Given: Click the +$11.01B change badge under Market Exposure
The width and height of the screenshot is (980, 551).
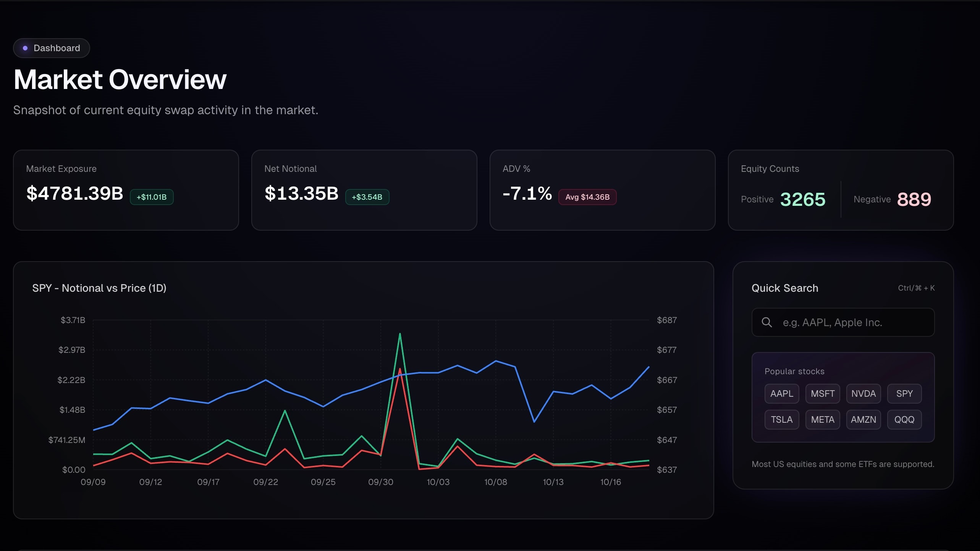Looking at the screenshot, I should (x=152, y=197).
